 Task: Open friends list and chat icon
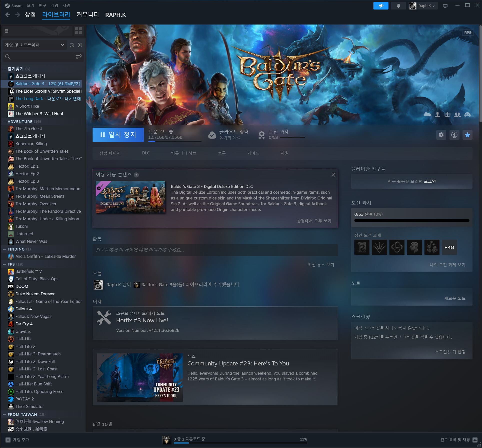[475, 440]
